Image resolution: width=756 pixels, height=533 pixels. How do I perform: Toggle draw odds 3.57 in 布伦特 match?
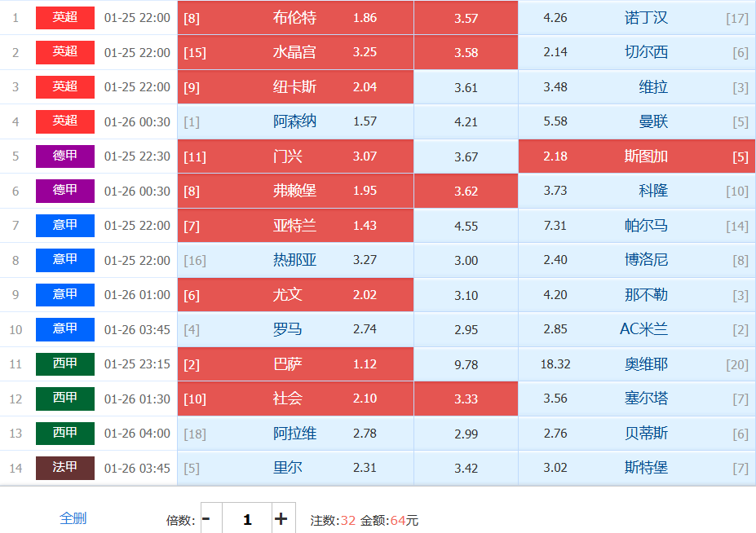click(x=466, y=18)
